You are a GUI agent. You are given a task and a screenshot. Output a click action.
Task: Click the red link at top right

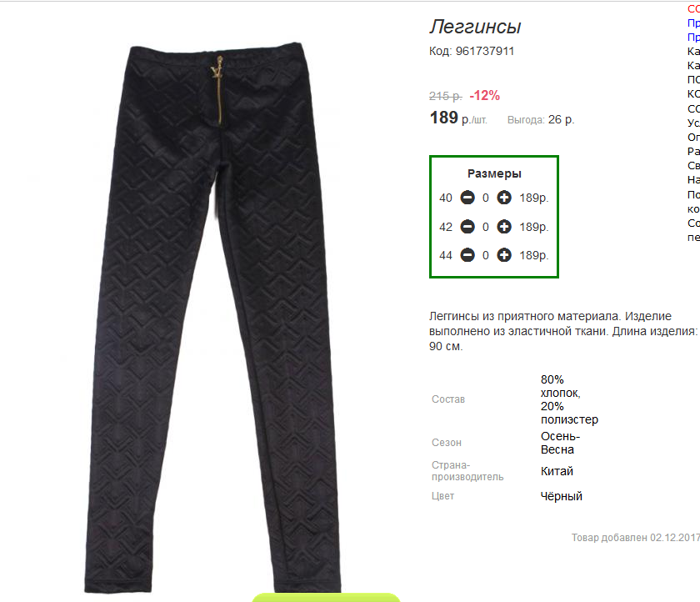click(x=693, y=9)
